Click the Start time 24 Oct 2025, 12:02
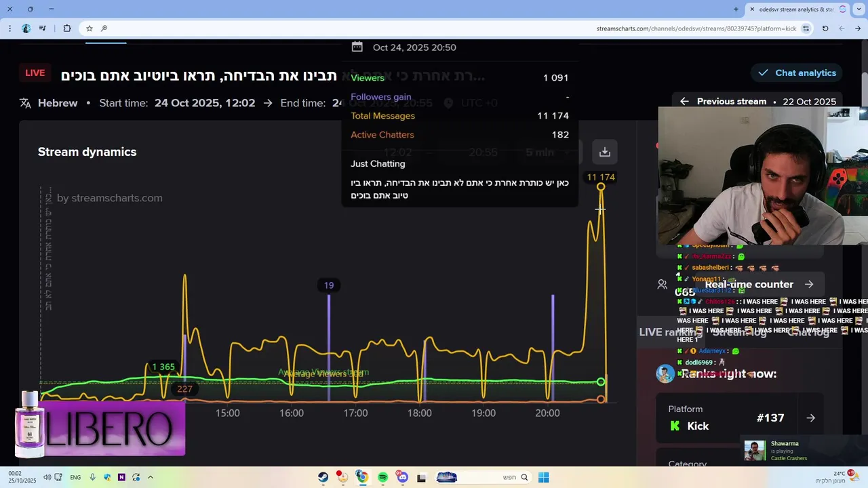 point(177,103)
